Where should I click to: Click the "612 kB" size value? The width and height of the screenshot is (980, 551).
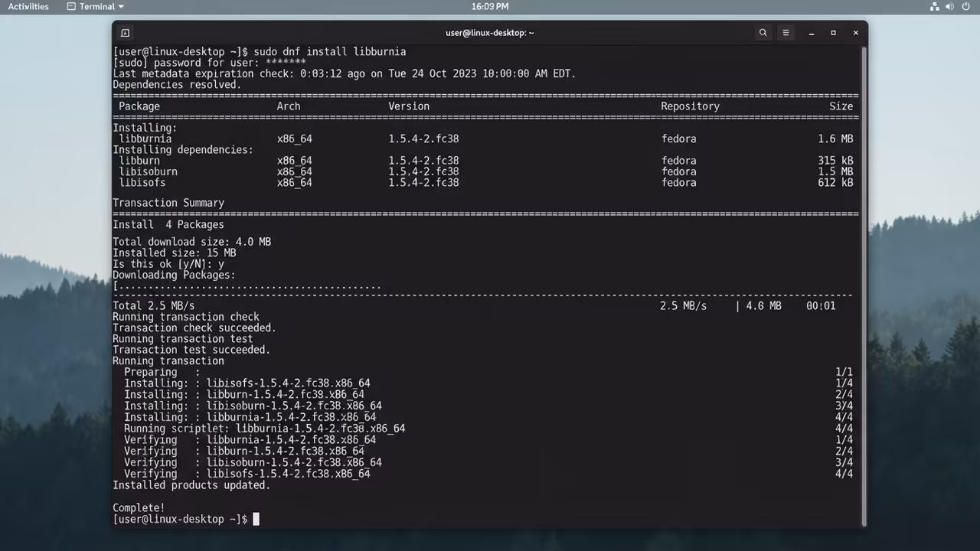tap(835, 183)
